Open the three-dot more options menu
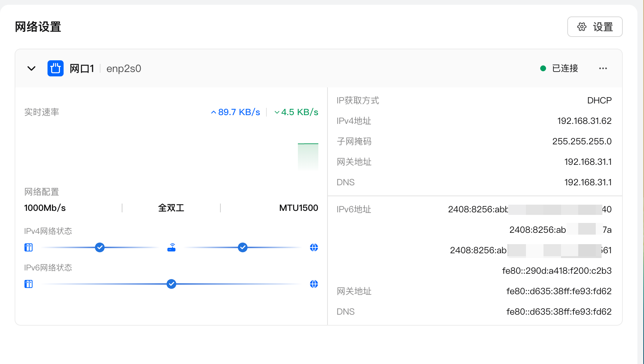This screenshot has width=644, height=364. tap(603, 68)
